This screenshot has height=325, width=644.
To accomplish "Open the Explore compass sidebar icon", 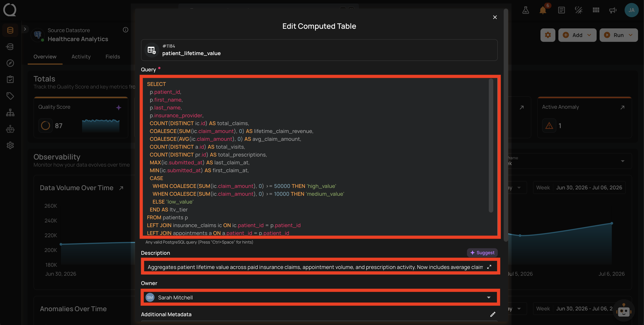I will click(x=10, y=63).
